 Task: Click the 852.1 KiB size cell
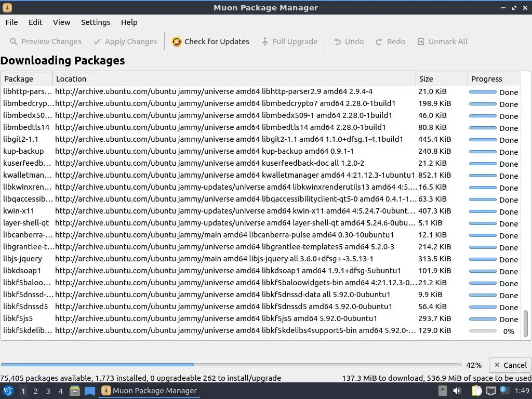434,175
